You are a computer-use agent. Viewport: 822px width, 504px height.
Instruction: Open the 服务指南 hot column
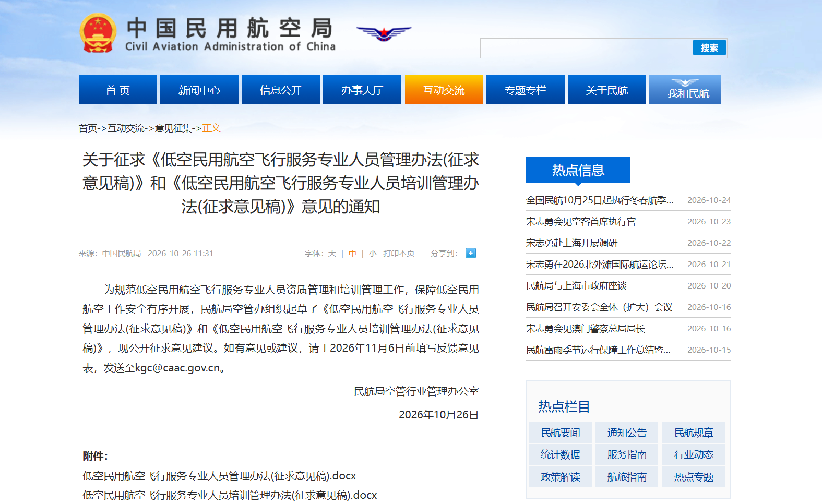click(627, 454)
